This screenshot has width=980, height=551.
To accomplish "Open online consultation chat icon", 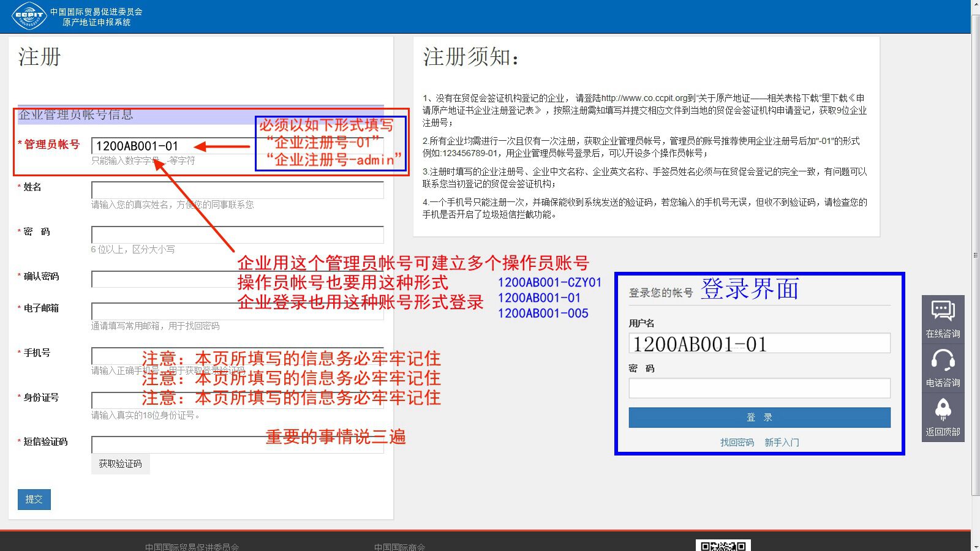I will pyautogui.click(x=943, y=312).
